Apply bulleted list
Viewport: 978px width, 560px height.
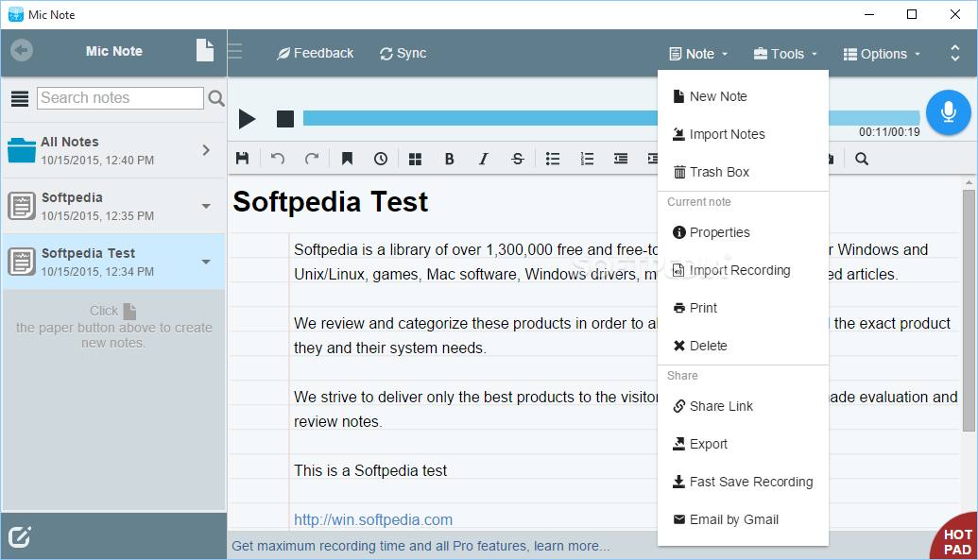pyautogui.click(x=553, y=159)
